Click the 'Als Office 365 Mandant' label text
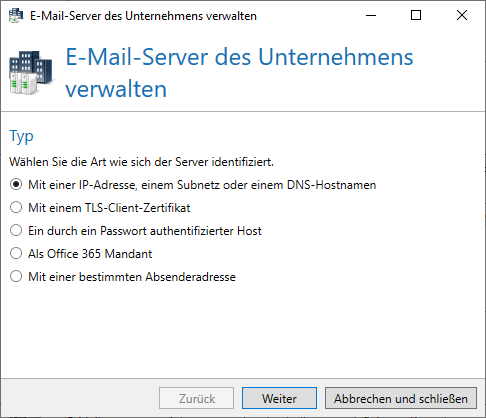The image size is (486, 418). pos(90,254)
